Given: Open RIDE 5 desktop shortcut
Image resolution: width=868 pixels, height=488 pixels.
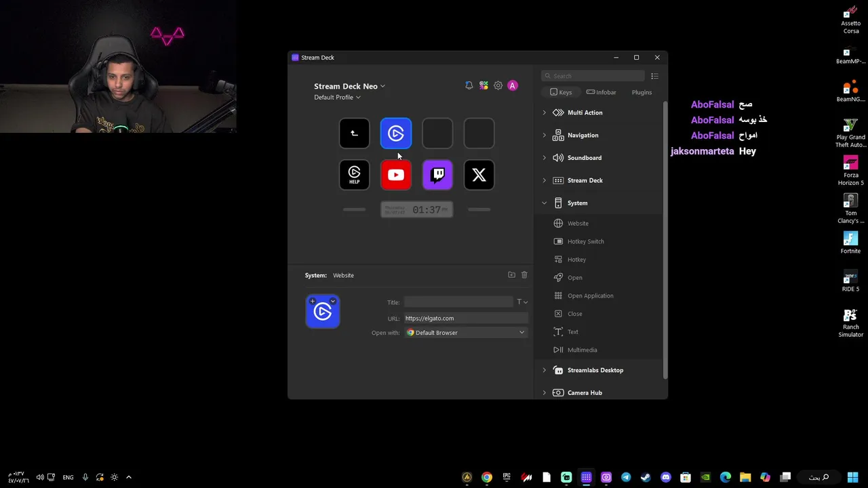Looking at the screenshot, I should pyautogui.click(x=851, y=281).
